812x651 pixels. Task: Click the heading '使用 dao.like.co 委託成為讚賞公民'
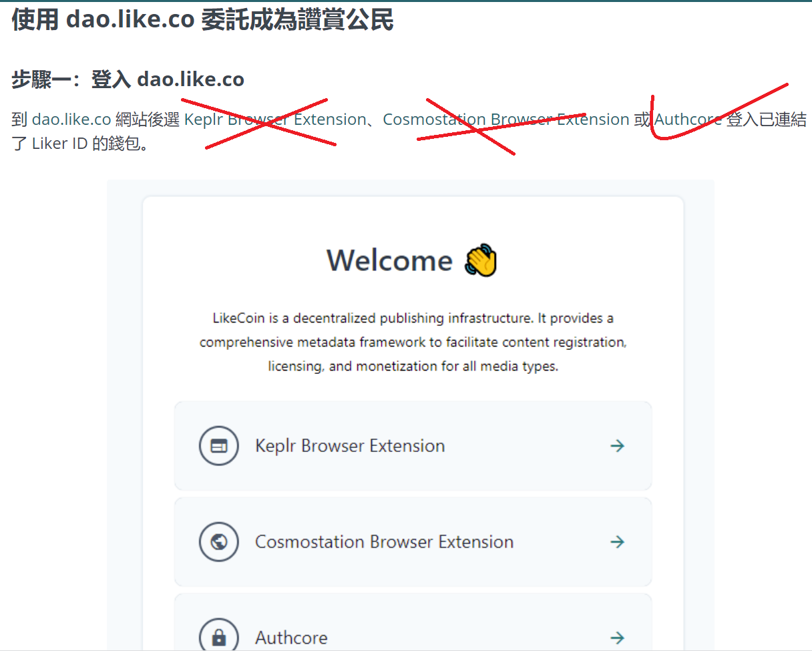point(202,20)
